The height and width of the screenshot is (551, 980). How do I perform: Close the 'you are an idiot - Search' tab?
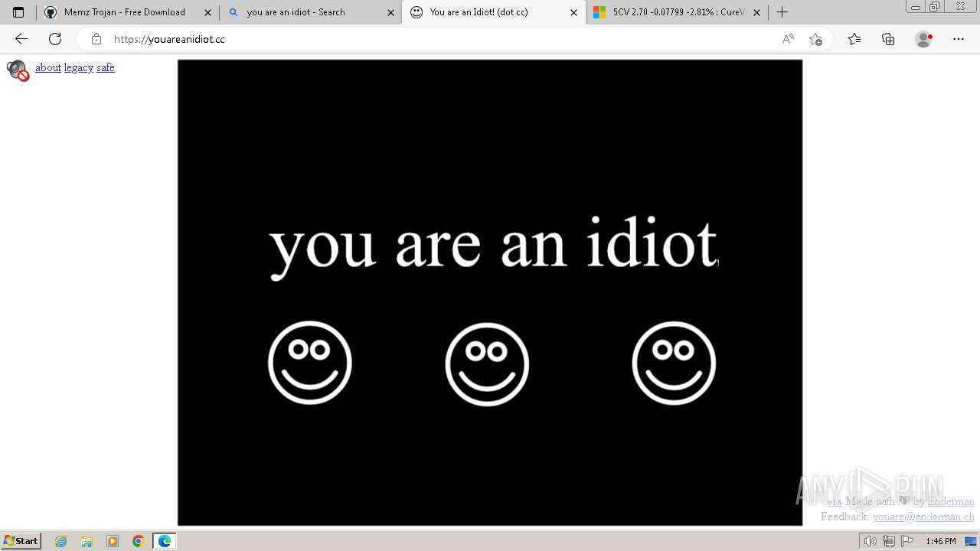[x=390, y=12]
